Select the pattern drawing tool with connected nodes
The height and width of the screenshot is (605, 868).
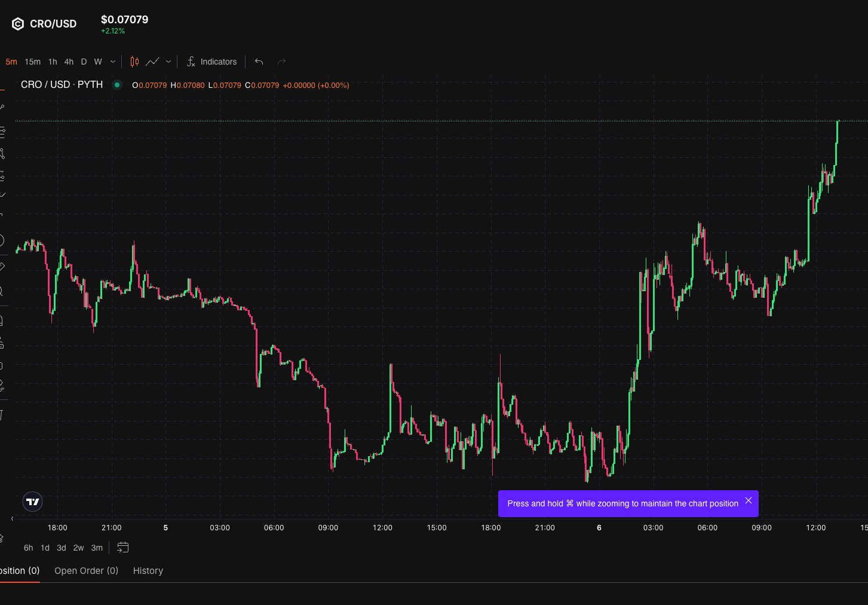2,154
